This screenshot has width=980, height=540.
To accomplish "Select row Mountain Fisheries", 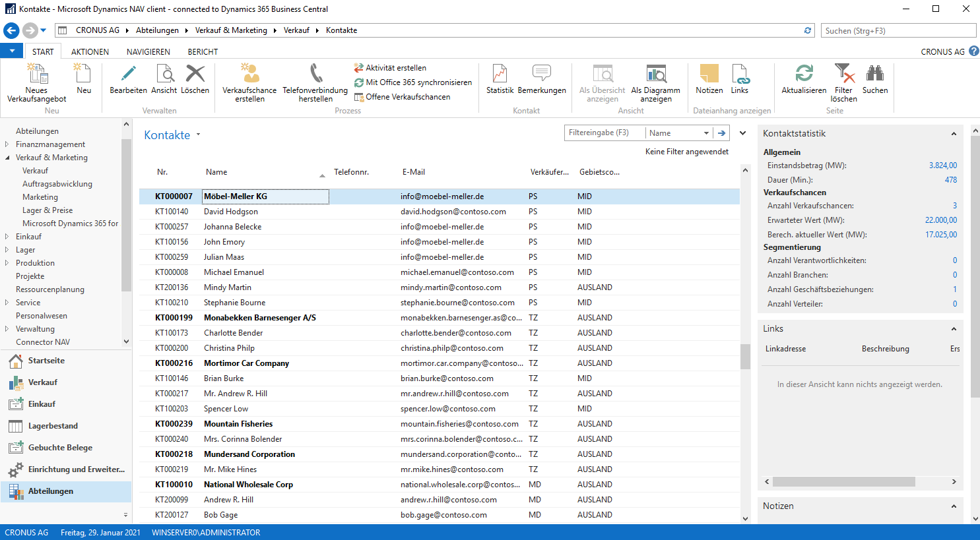I will tap(439, 424).
